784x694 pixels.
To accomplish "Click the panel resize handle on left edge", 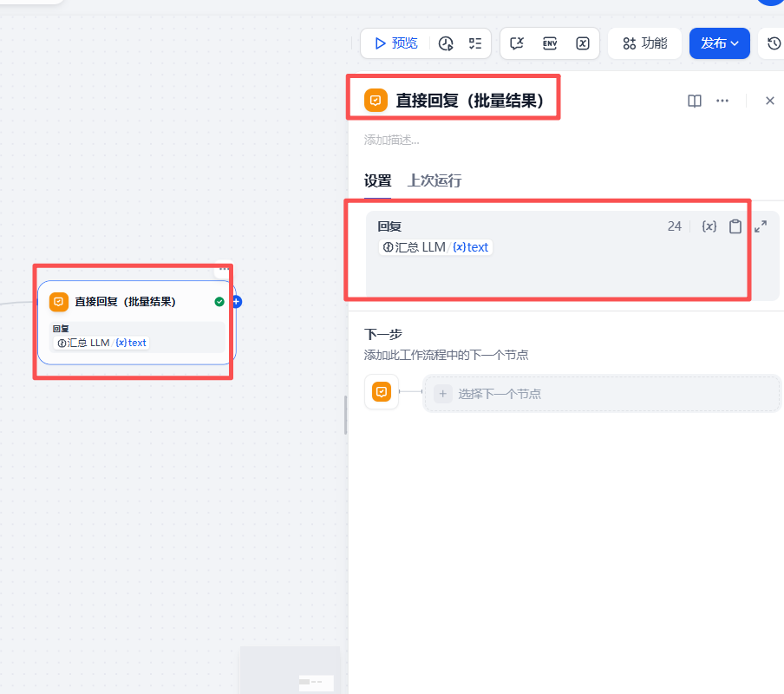I will click(345, 415).
